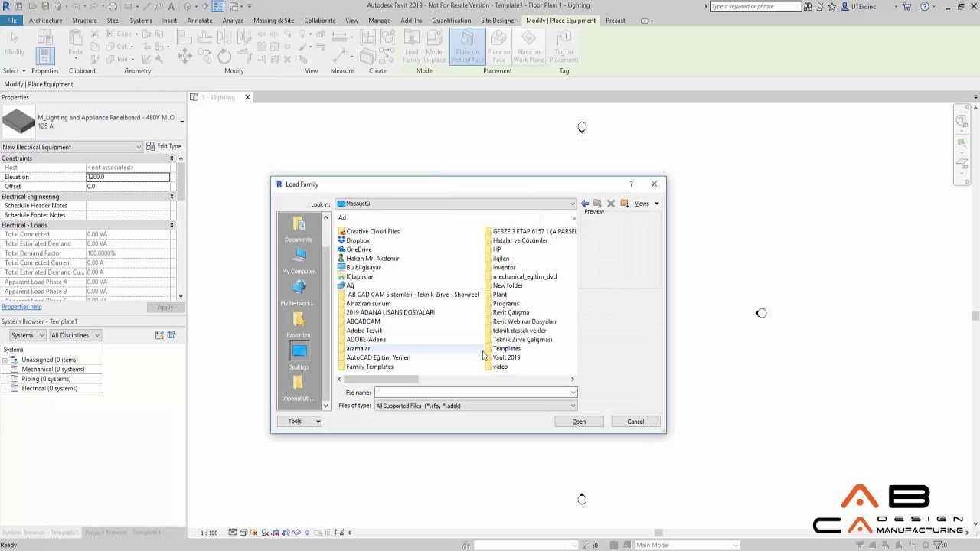Toggle Tag on Placement
The width and height of the screenshot is (980, 551).
563,47
